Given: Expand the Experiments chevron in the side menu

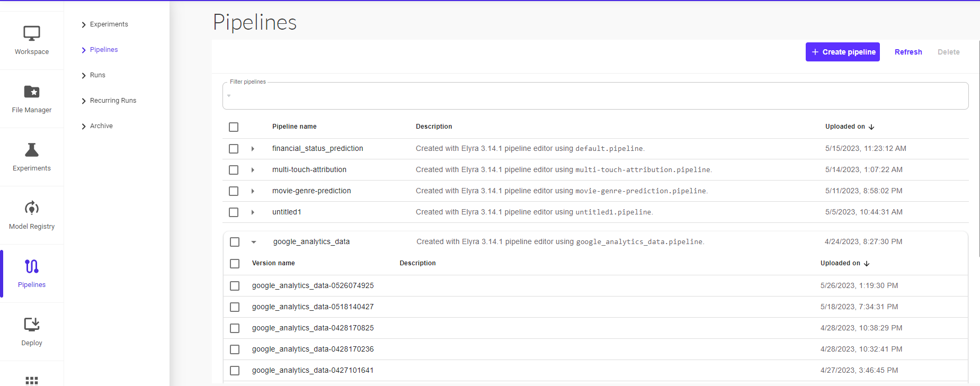Looking at the screenshot, I should (84, 25).
